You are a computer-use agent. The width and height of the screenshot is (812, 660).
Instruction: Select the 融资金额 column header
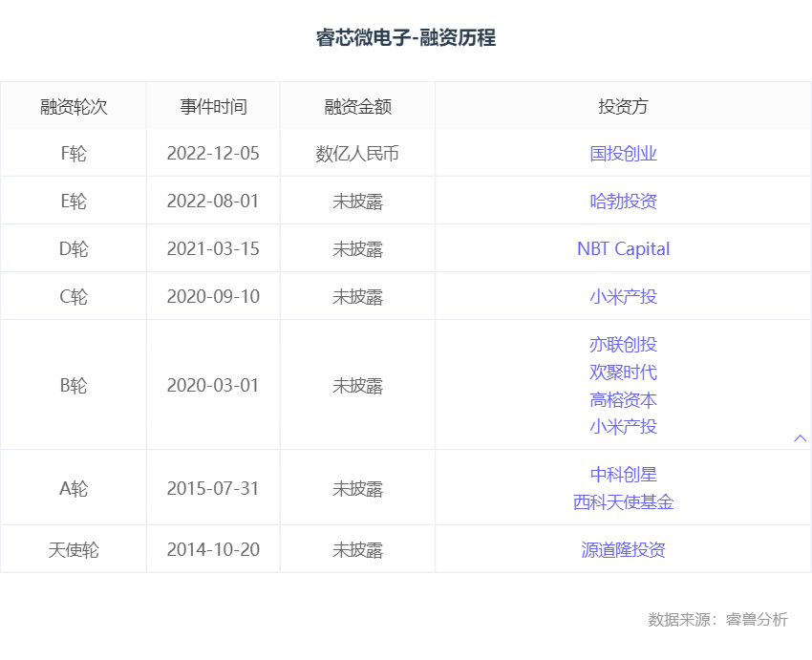[358, 107]
